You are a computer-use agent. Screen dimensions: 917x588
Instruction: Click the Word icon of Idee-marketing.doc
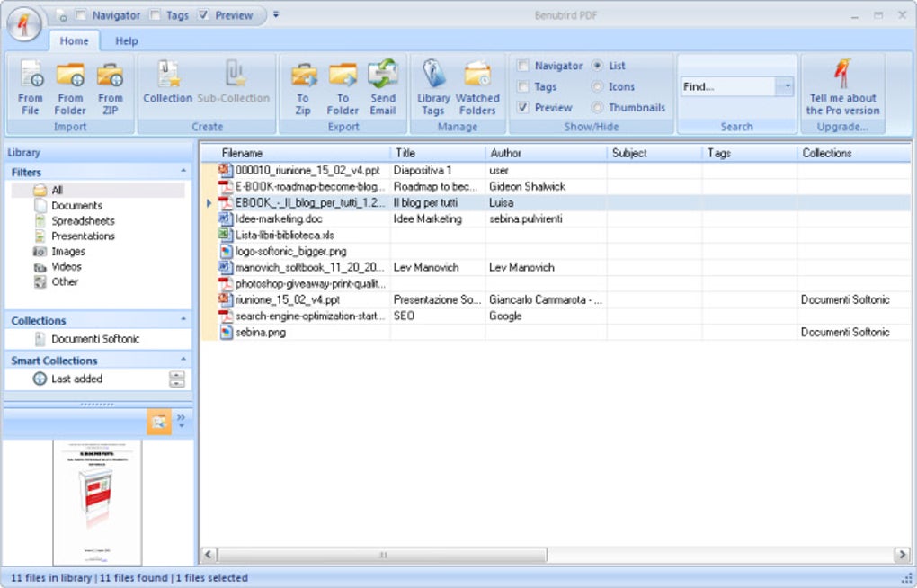pos(226,218)
